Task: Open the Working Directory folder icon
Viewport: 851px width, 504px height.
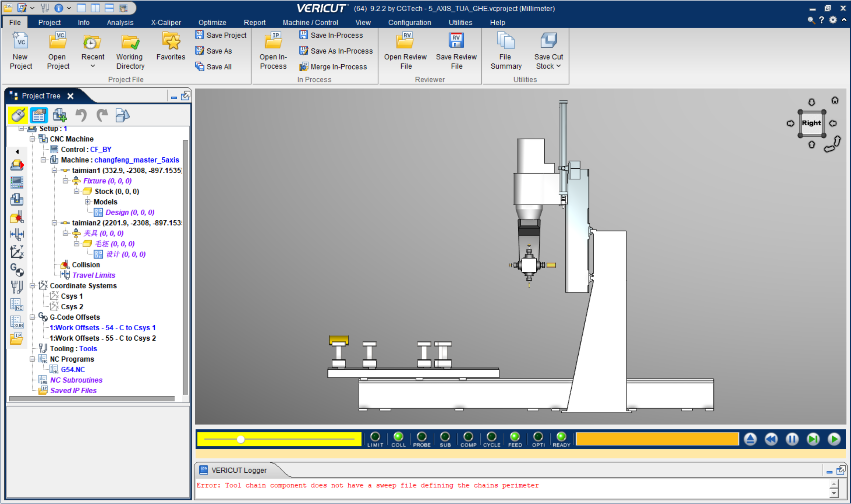Action: tap(130, 42)
